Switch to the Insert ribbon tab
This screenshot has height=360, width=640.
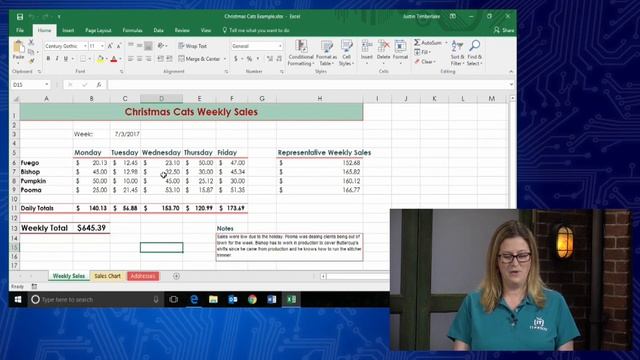tap(68, 30)
